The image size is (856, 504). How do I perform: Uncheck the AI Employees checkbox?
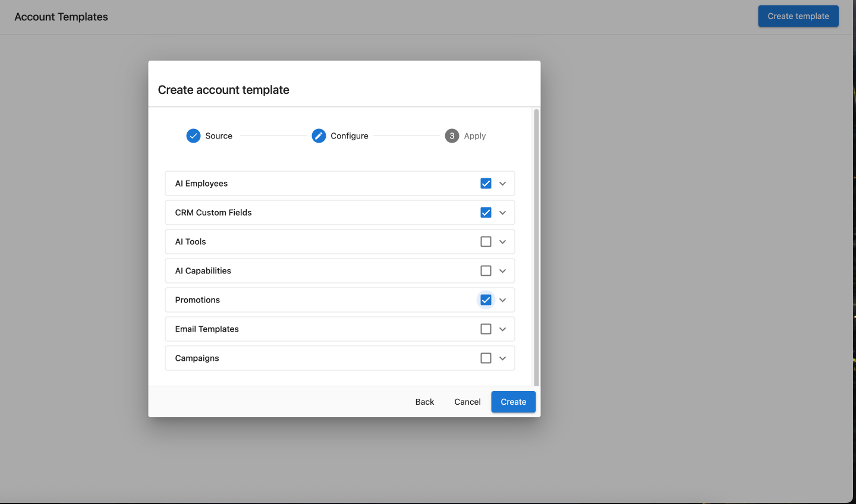coord(486,184)
